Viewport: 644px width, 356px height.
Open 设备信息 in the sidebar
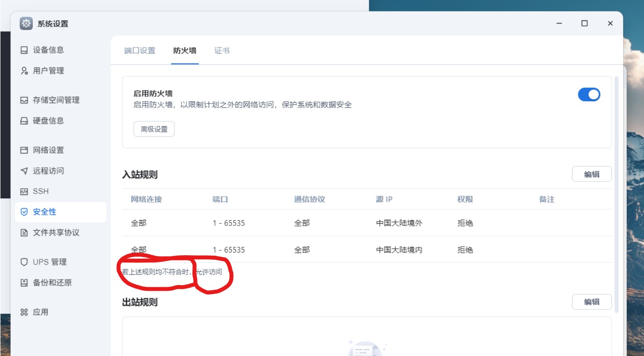[x=60, y=50]
